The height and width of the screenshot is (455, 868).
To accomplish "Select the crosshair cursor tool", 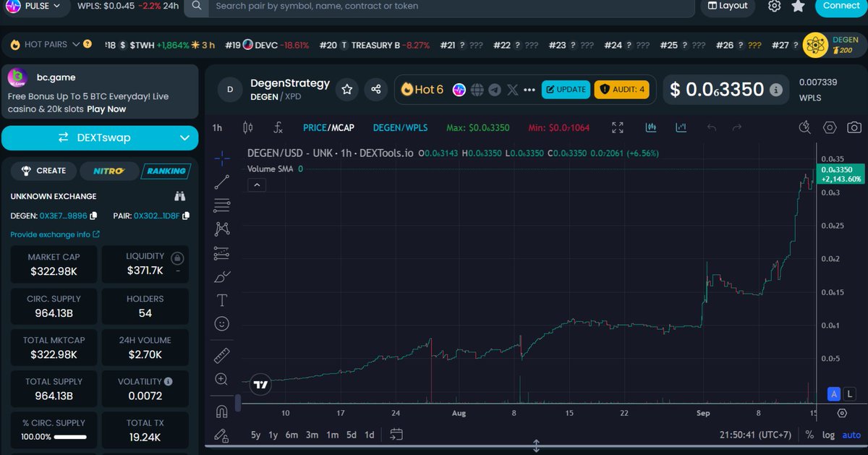I will pos(222,157).
